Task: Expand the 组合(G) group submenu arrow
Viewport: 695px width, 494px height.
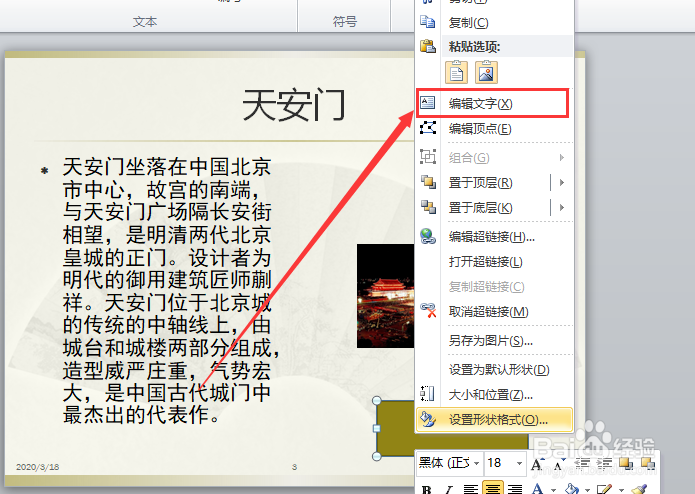Action: tap(562, 158)
